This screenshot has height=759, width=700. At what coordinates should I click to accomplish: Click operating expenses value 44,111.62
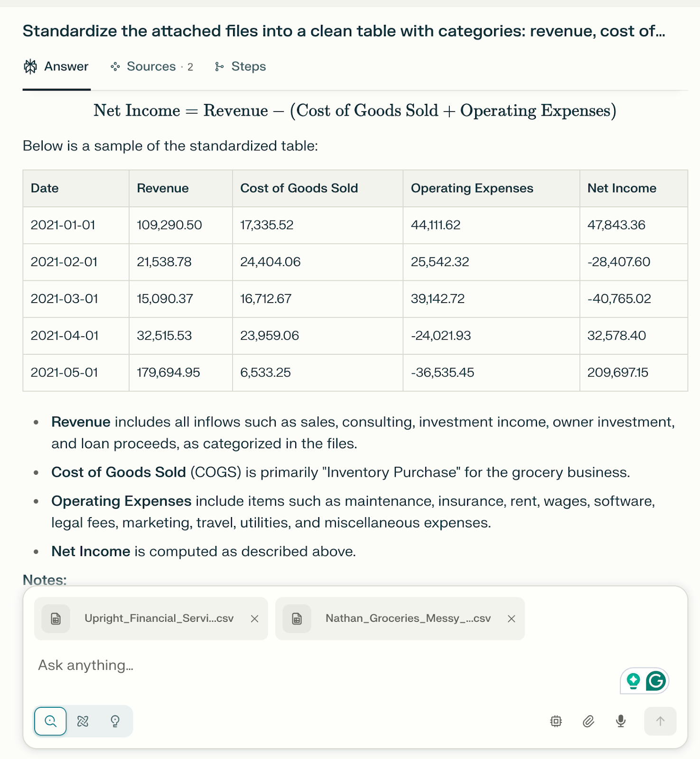click(436, 225)
